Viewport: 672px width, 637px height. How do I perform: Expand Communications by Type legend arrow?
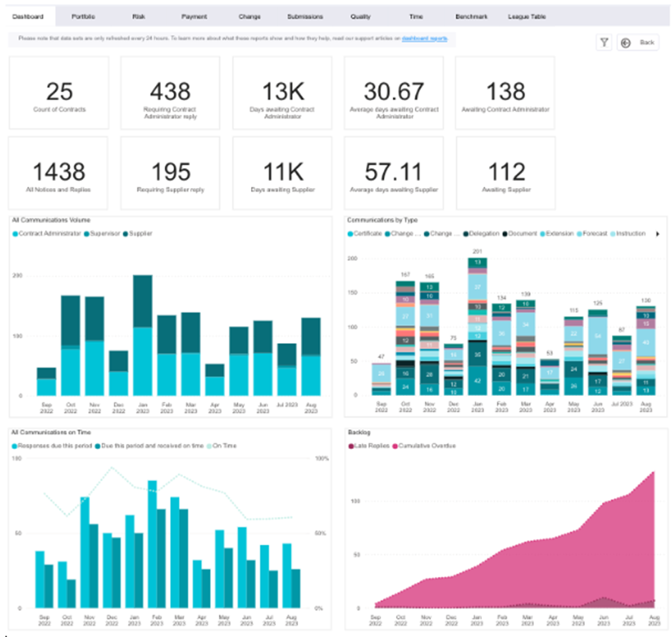[658, 234]
